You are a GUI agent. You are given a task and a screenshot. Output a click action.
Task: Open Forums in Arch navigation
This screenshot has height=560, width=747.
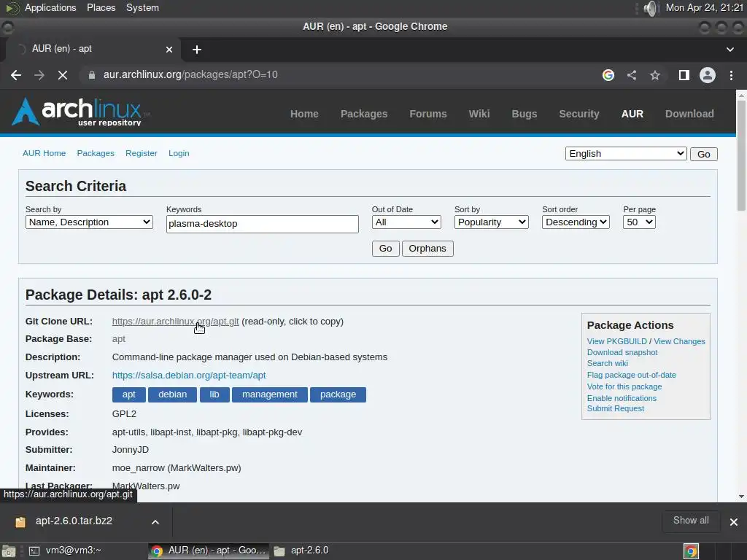pos(428,114)
